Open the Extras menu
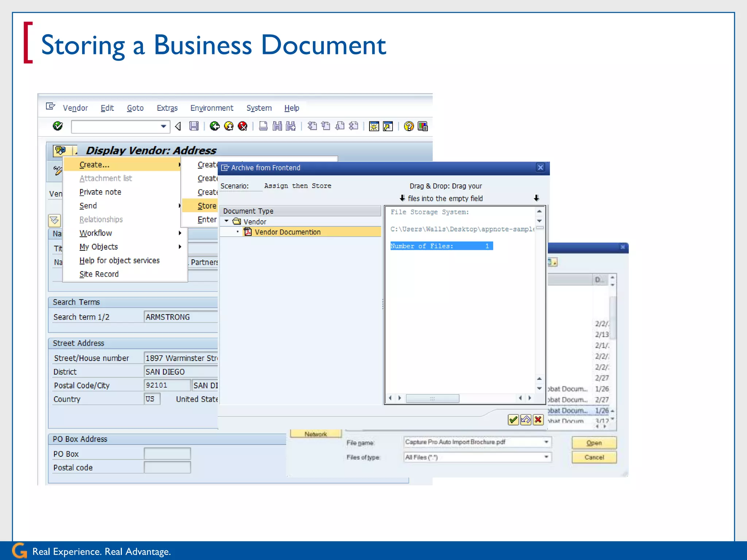Screen dimensions: 747x560 pos(167,108)
